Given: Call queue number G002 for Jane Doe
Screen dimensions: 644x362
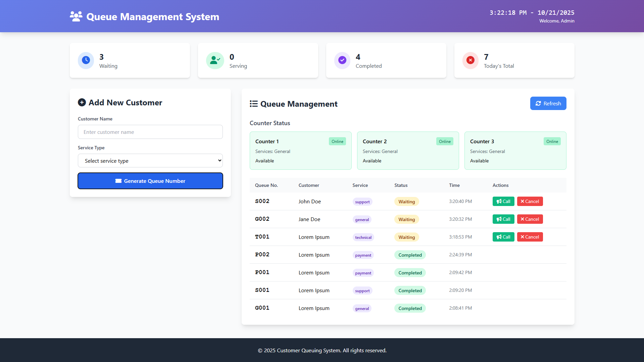Looking at the screenshot, I should coord(503,219).
